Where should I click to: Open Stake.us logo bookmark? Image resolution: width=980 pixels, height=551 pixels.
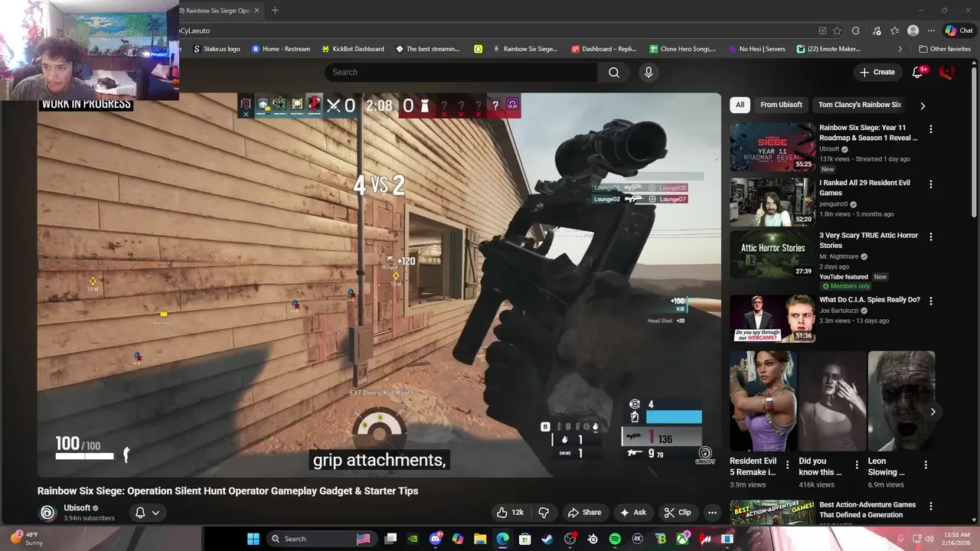pyautogui.click(x=216, y=49)
